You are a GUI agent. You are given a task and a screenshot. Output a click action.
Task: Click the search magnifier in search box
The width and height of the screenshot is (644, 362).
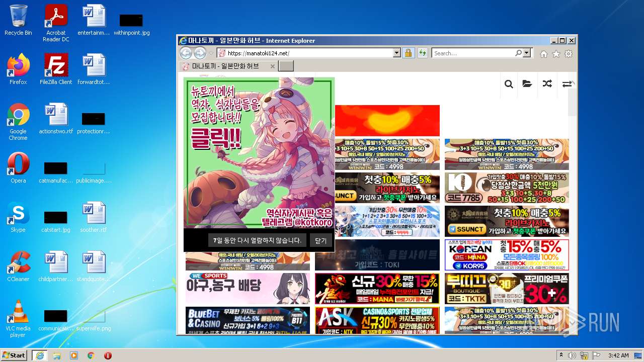pyautogui.click(x=518, y=53)
